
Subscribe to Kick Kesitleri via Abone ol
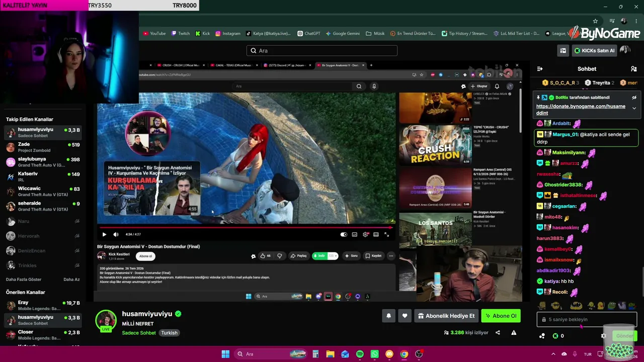145,256
